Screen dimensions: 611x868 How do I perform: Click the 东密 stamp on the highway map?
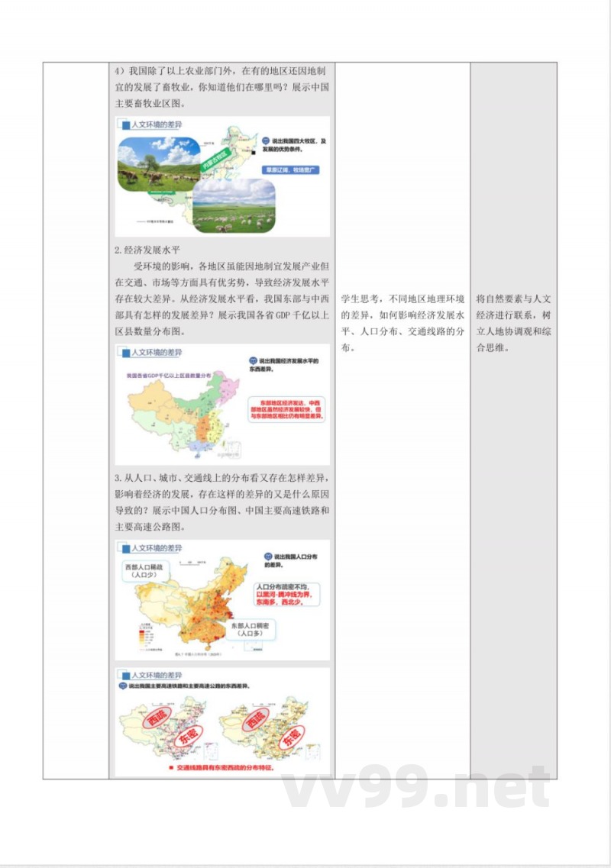click(289, 737)
